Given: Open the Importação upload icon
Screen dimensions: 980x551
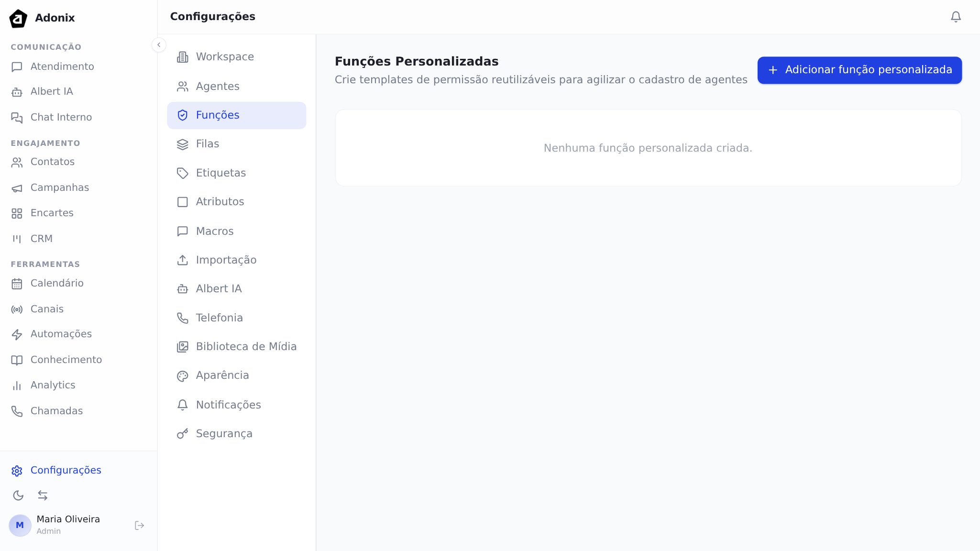Looking at the screenshot, I should [182, 260].
